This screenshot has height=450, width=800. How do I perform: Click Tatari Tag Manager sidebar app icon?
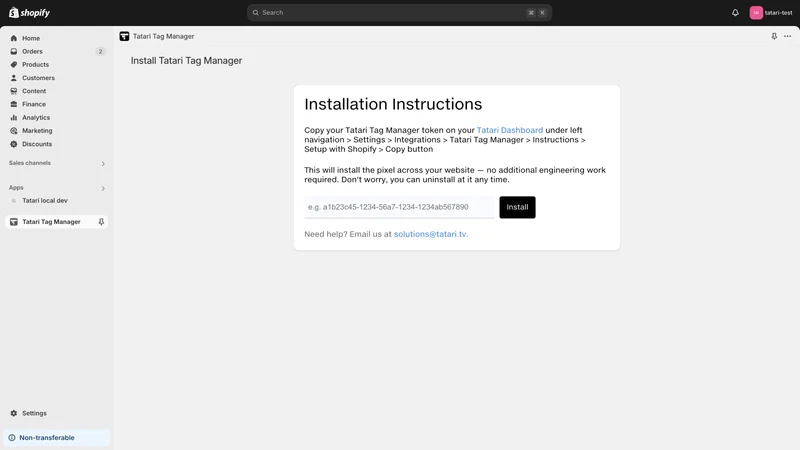click(14, 222)
